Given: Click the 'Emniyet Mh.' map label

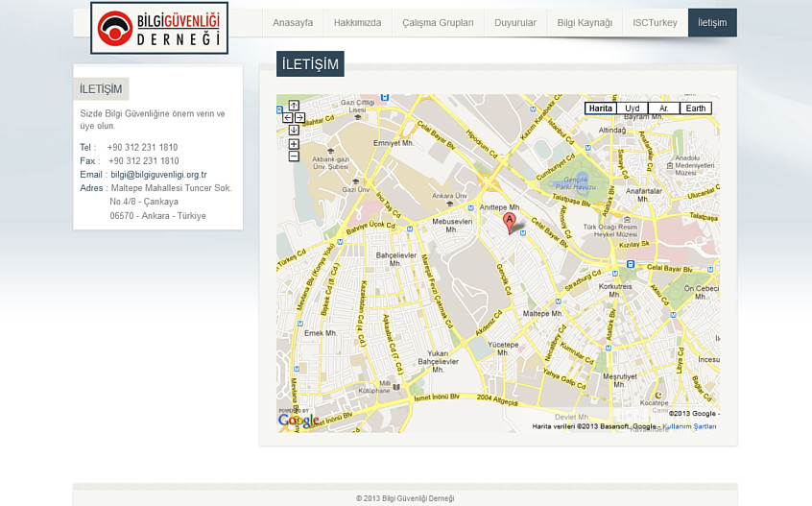Looking at the screenshot, I should [x=394, y=143].
